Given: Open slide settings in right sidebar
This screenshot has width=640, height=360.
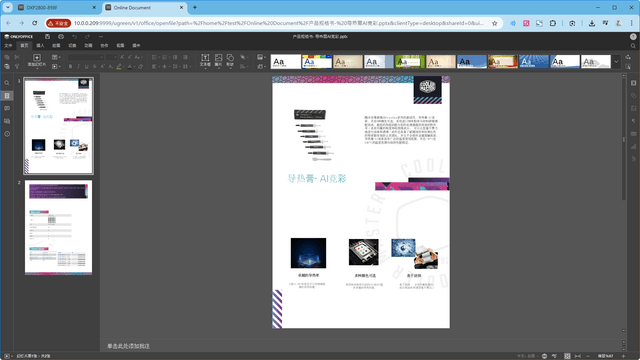Looking at the screenshot, I should point(633,83).
